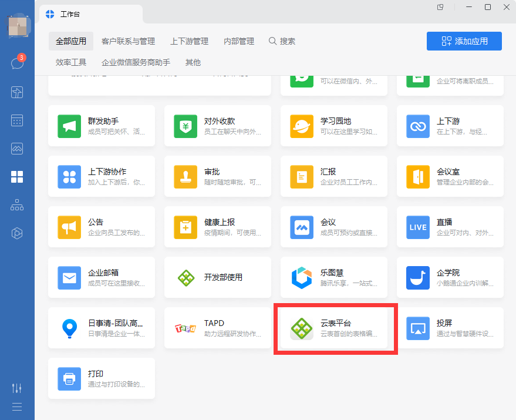Image resolution: width=516 pixels, height=420 pixels.
Task: Launch the TAPD colorful logo icon
Action: tap(186, 328)
